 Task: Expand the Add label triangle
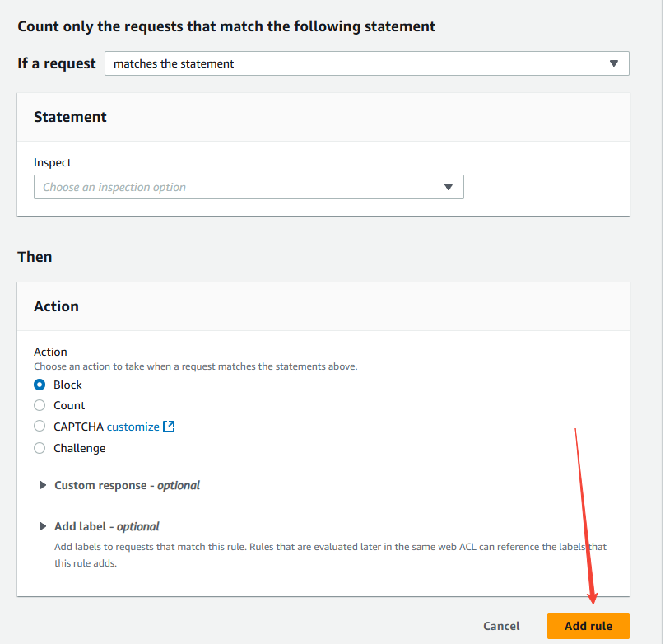click(43, 526)
